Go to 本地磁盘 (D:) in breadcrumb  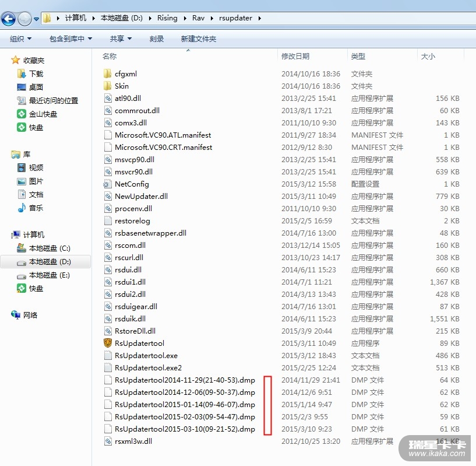coord(121,18)
